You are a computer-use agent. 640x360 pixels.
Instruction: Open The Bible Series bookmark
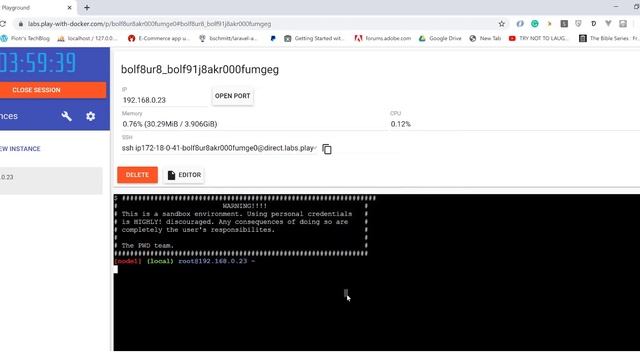click(x=609, y=38)
